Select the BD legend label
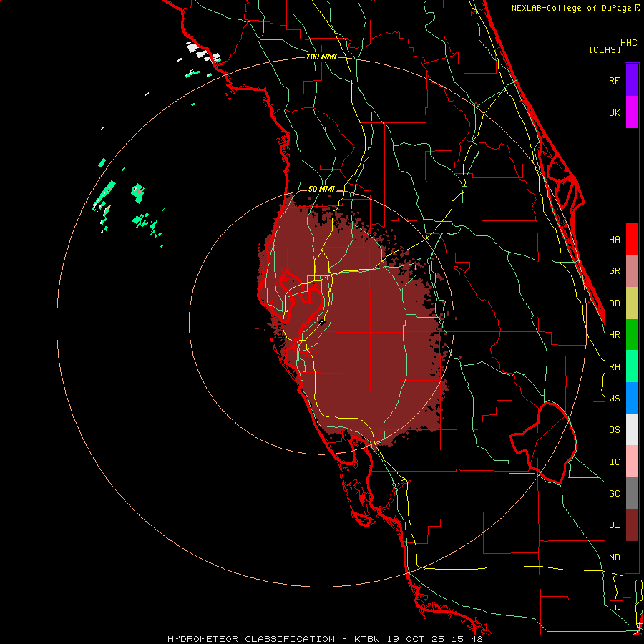The image size is (644, 644). click(x=614, y=303)
